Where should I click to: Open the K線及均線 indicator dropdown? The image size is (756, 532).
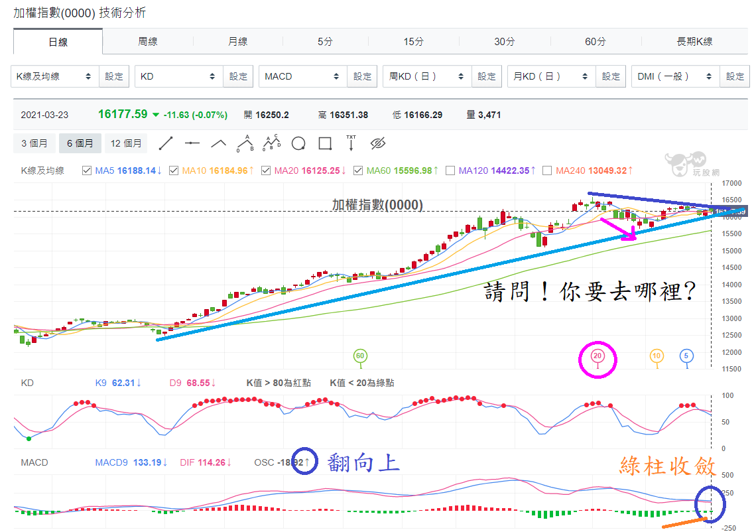click(x=55, y=76)
